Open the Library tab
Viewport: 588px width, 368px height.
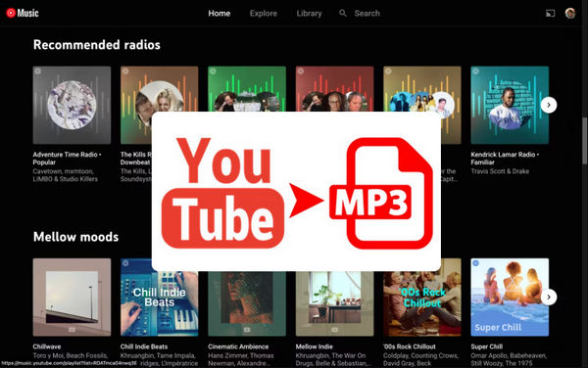click(x=309, y=14)
